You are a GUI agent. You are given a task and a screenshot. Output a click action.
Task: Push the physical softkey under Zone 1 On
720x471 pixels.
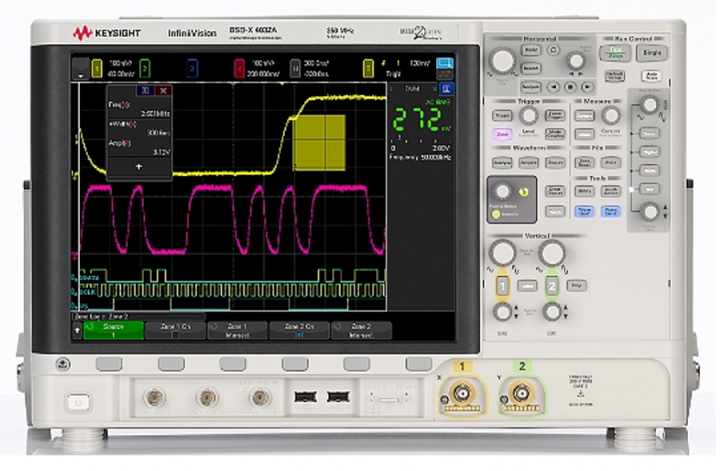[x=171, y=364]
